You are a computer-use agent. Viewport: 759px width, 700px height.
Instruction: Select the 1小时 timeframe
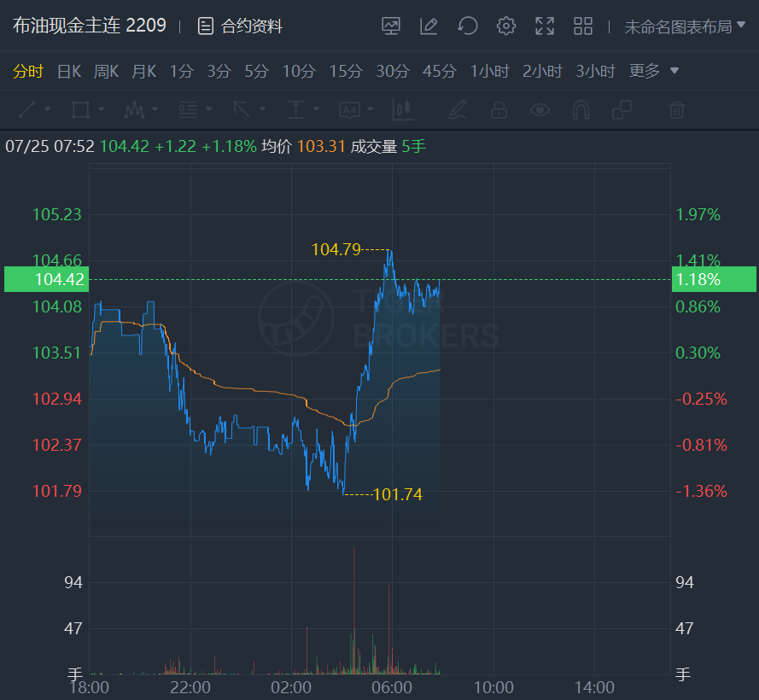pyautogui.click(x=489, y=71)
